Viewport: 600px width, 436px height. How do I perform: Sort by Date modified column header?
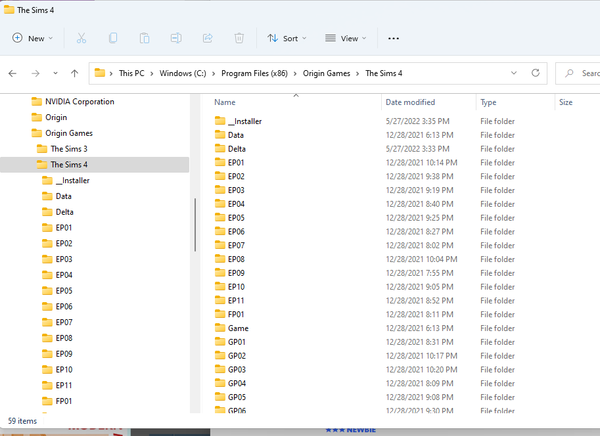pos(410,102)
